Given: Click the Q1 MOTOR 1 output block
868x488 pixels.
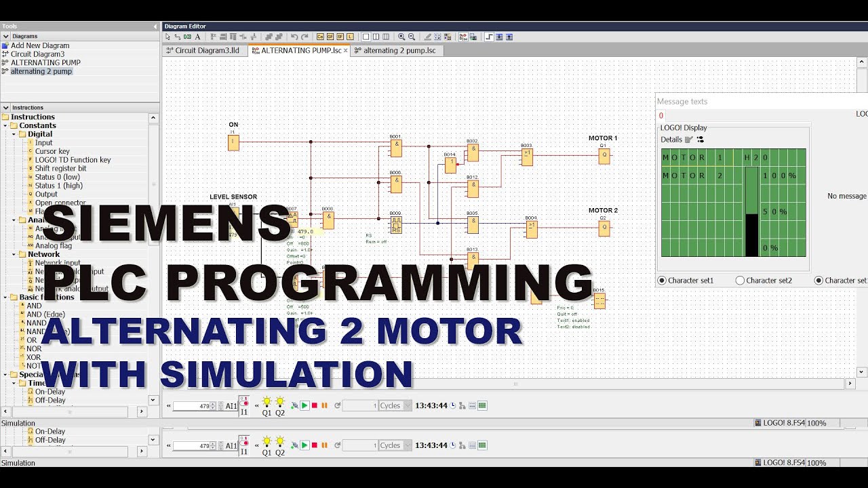Looking at the screenshot, I should point(604,156).
